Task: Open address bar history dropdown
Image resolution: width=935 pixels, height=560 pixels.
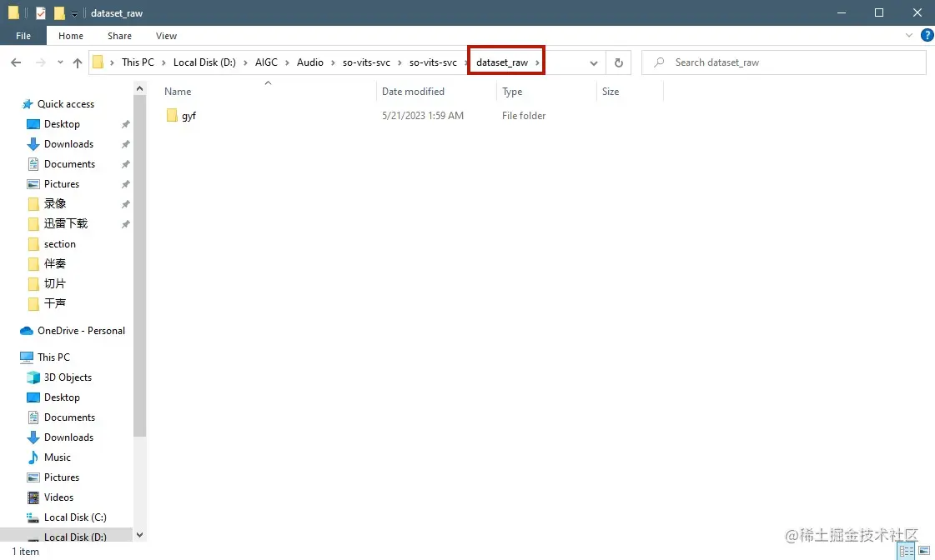Action: [593, 62]
